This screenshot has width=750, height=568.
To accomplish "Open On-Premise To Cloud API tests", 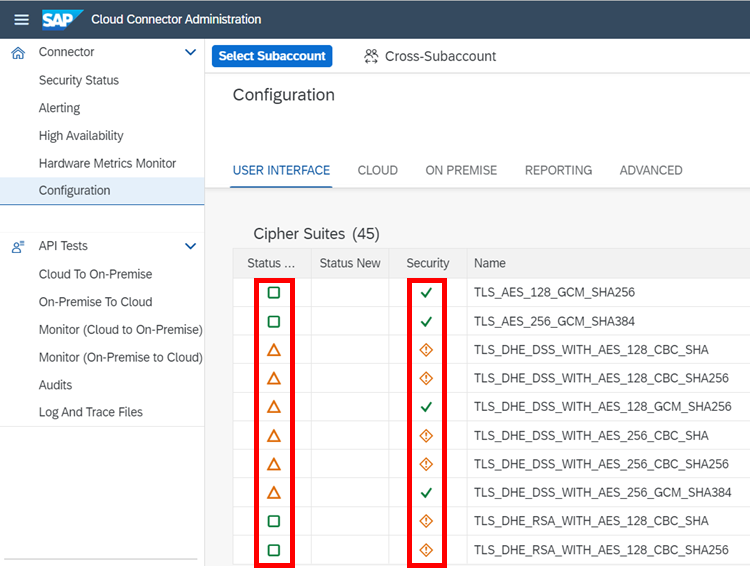I will 95,302.
